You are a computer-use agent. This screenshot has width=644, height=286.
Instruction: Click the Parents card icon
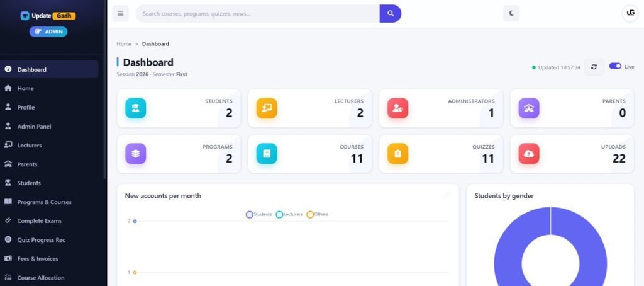pyautogui.click(x=528, y=108)
